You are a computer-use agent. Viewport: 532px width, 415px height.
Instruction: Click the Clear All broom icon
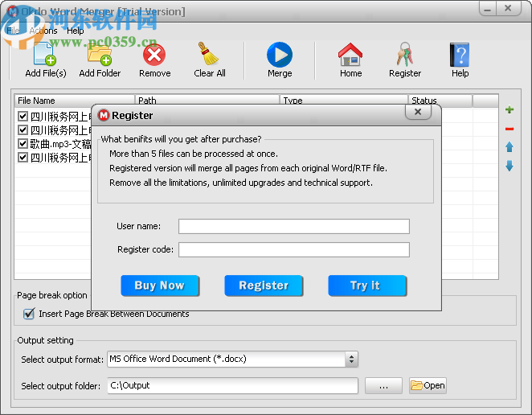[208, 54]
